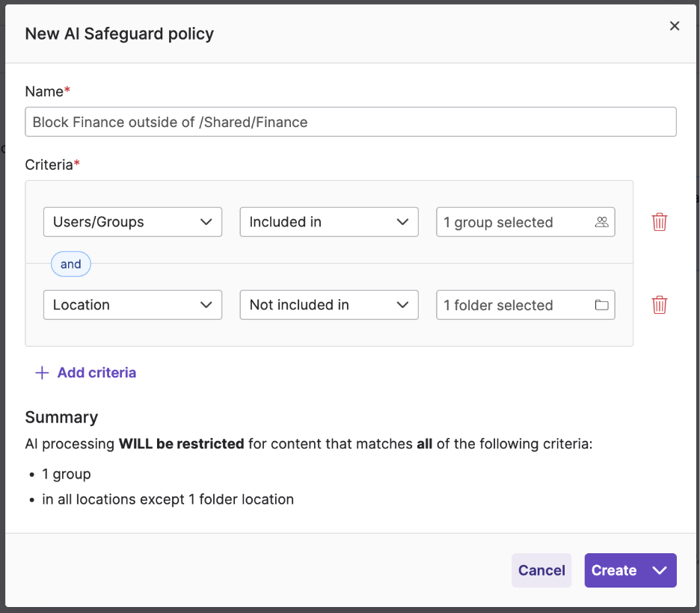Delete the Users/Groups criteria row
The image size is (700, 613).
click(x=659, y=222)
